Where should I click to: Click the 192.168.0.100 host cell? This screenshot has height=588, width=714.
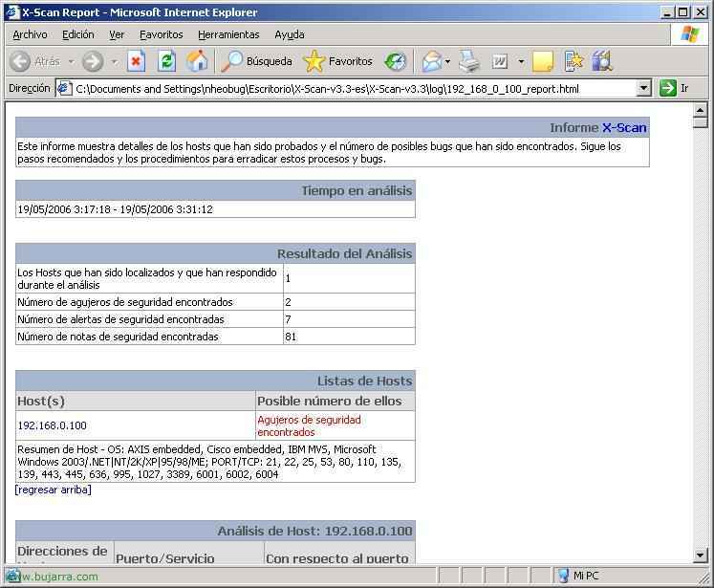click(x=136, y=425)
